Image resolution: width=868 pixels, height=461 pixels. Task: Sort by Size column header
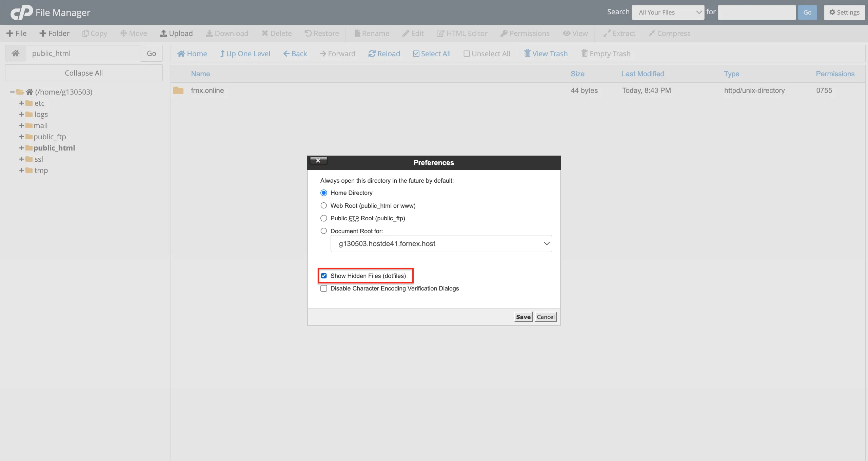click(x=577, y=74)
